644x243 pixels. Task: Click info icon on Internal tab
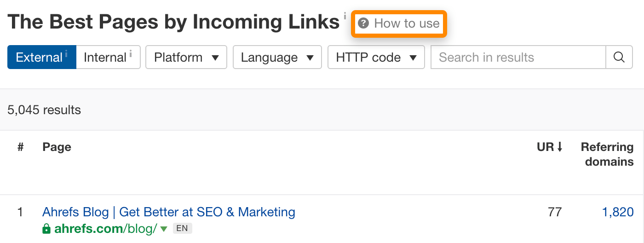tap(131, 53)
